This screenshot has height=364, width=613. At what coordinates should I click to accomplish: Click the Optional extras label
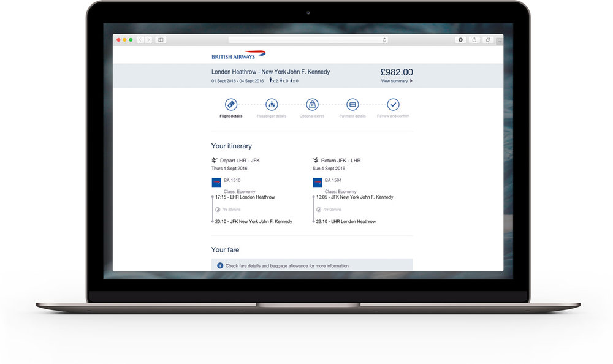312,116
